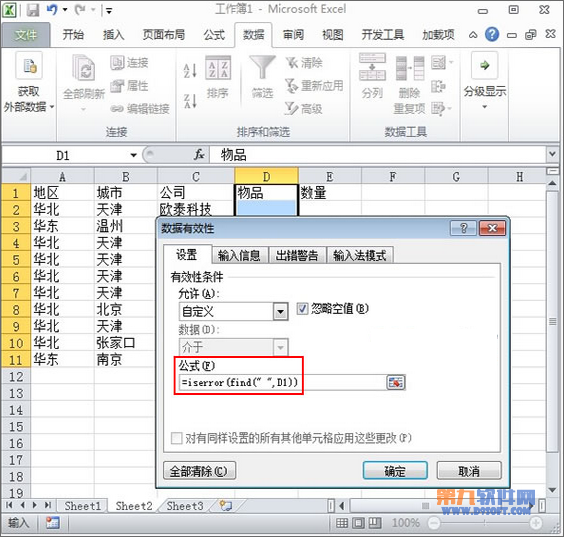Click the Filter funnel icon

pyautogui.click(x=263, y=67)
